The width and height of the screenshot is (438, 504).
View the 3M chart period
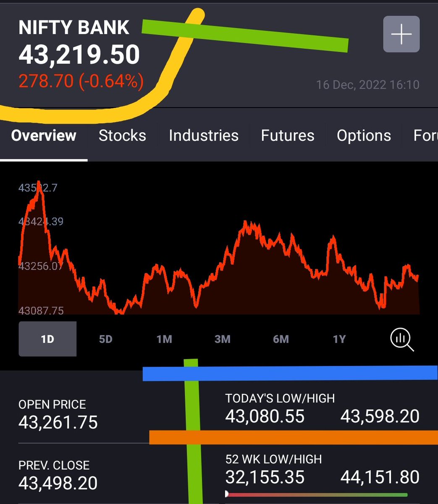222,339
